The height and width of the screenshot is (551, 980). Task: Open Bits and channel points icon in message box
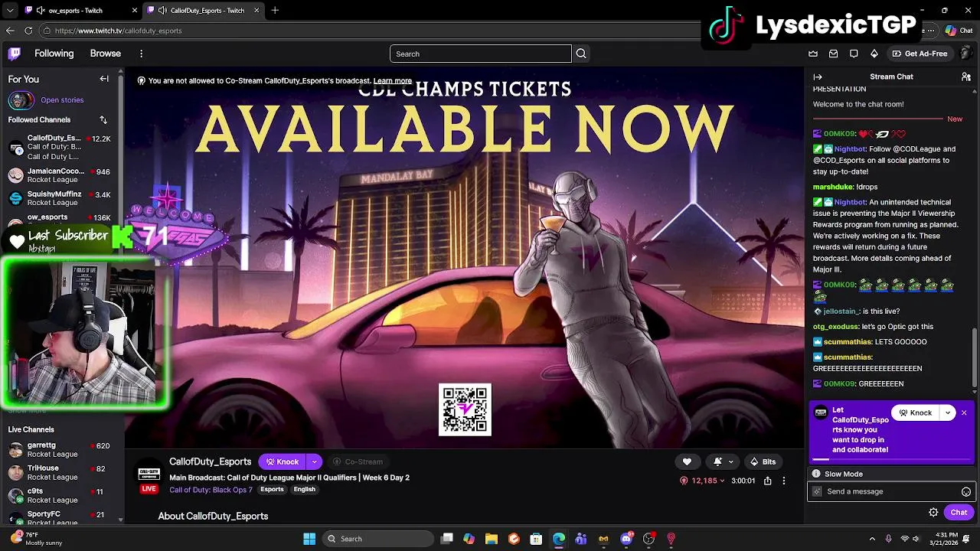point(817,491)
